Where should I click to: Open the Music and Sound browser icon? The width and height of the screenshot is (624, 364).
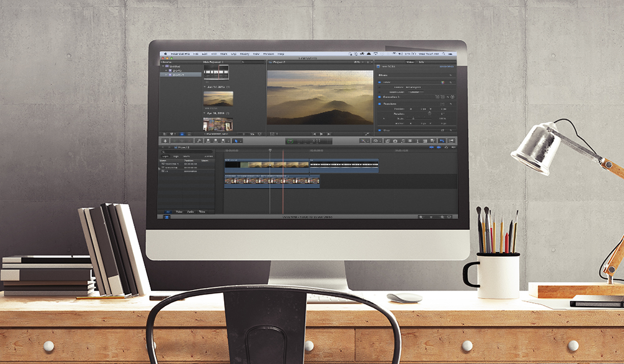coord(402,142)
